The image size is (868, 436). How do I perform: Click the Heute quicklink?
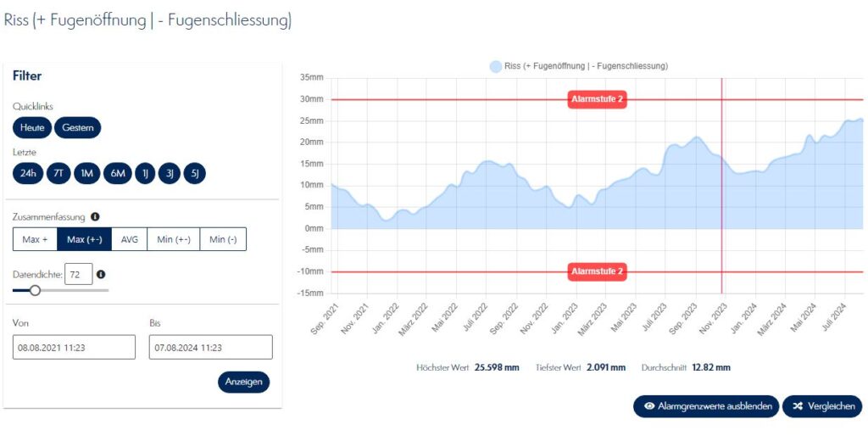pyautogui.click(x=32, y=128)
